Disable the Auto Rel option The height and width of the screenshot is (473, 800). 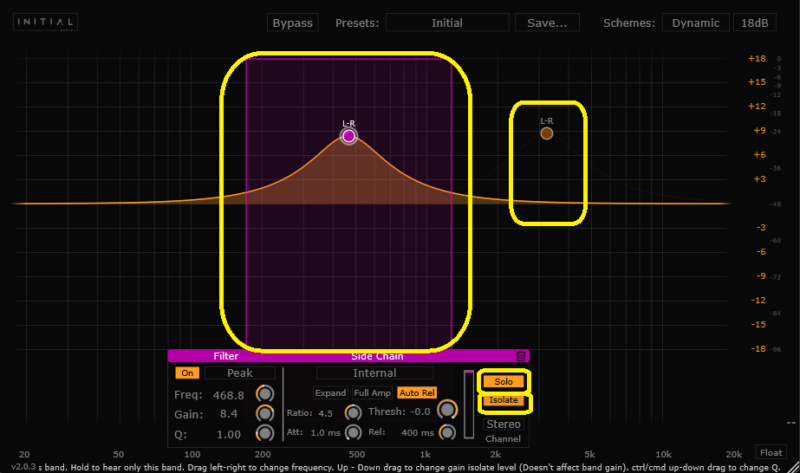[417, 393]
